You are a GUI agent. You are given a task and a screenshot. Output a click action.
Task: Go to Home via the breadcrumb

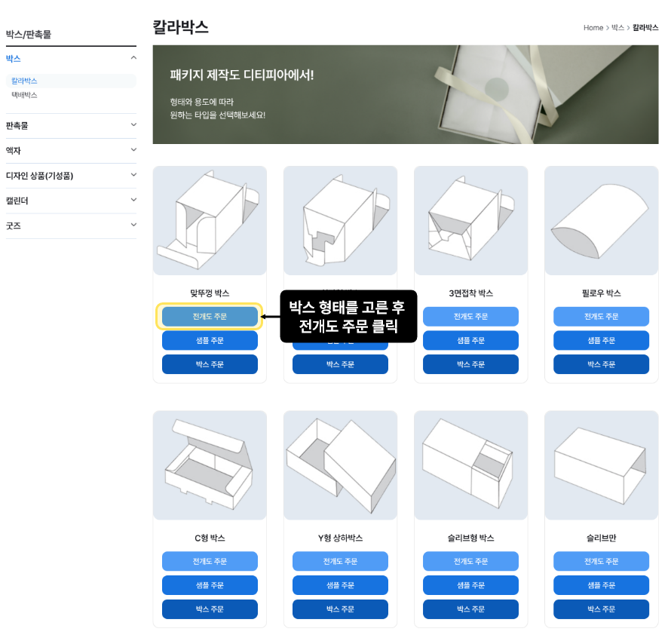pos(593,28)
